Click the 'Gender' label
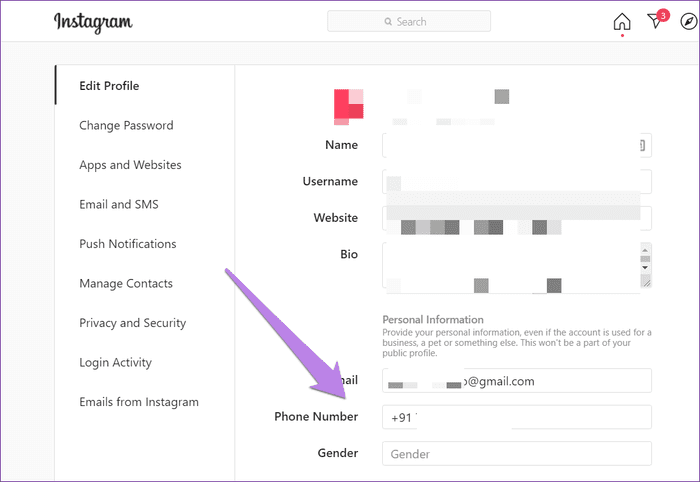 [x=338, y=453]
